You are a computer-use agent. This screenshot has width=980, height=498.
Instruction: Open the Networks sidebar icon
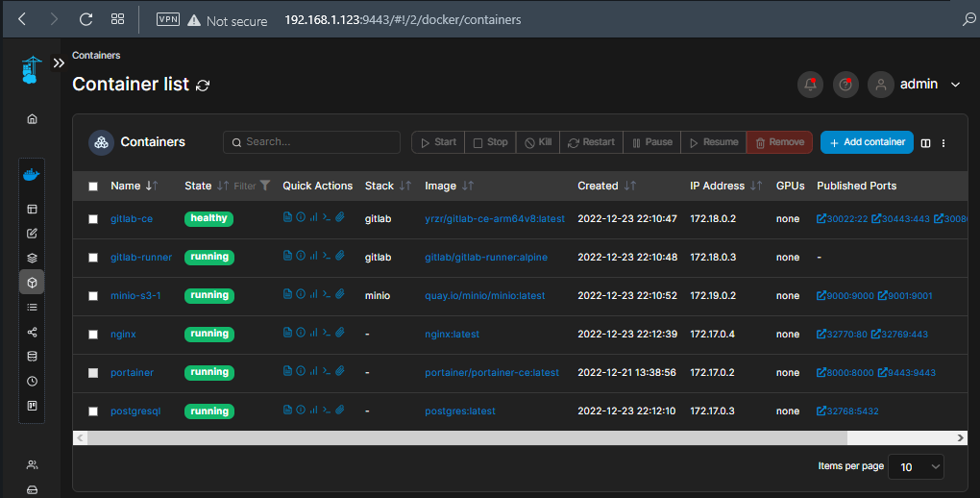pos(32,332)
